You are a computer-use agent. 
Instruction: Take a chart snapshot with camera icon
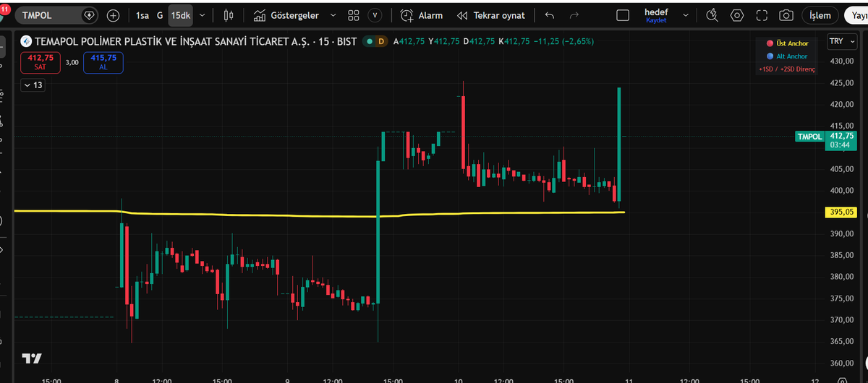tap(786, 15)
